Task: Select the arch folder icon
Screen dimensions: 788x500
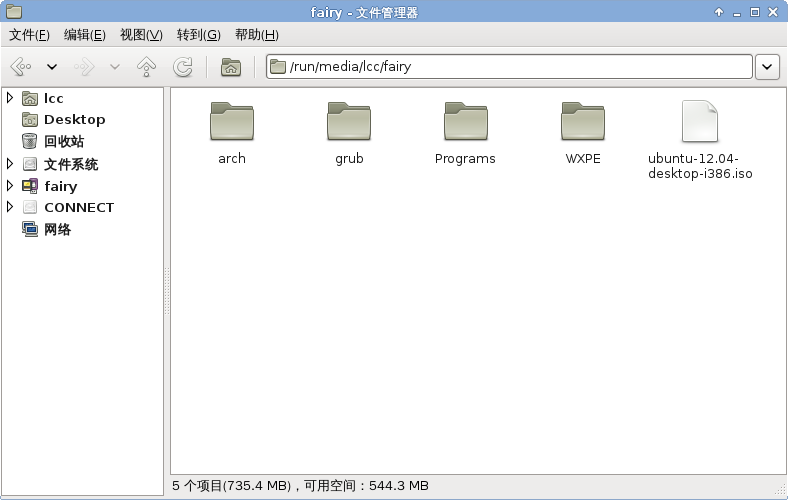Action: (232, 121)
